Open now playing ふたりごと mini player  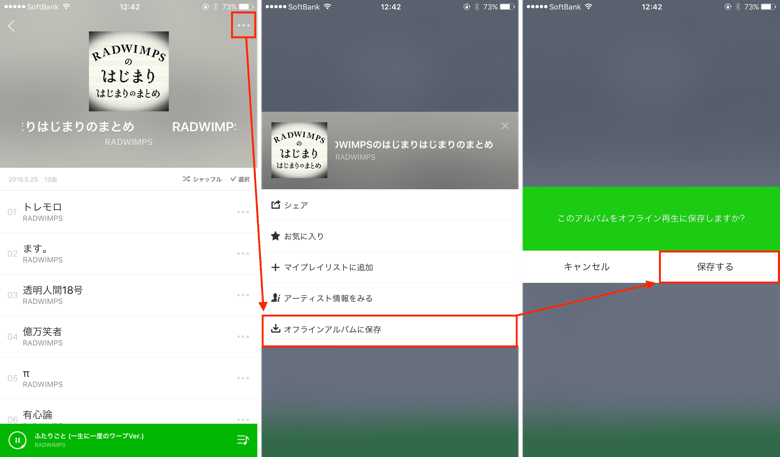128,440
